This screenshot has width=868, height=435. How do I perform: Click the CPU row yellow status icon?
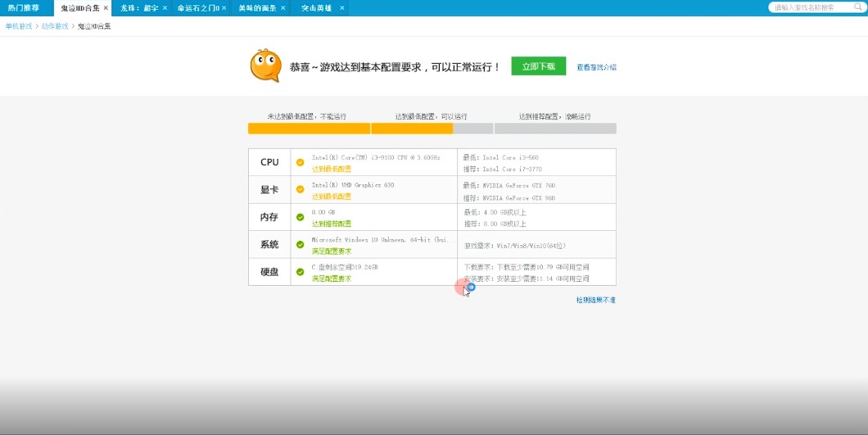[x=301, y=162]
